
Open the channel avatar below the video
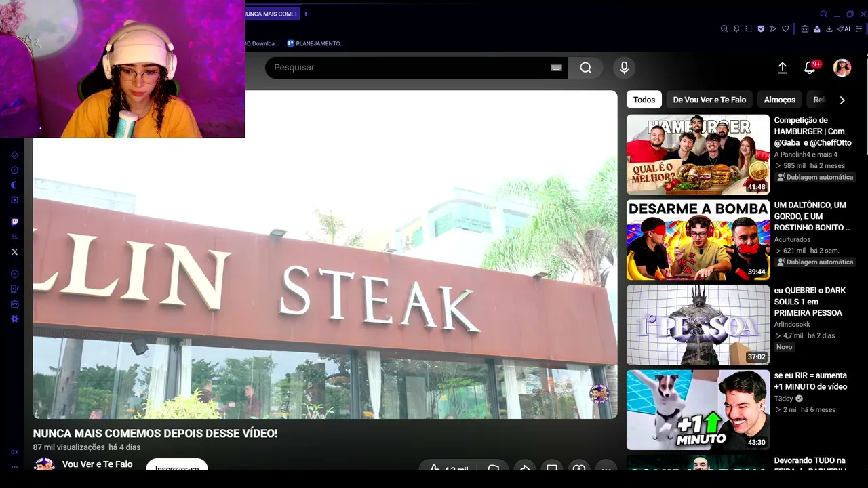click(44, 464)
